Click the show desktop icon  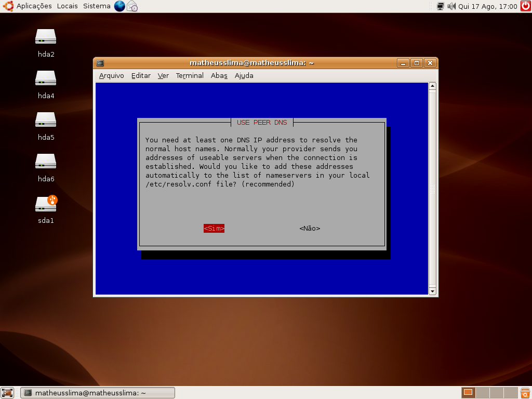pos(7,393)
